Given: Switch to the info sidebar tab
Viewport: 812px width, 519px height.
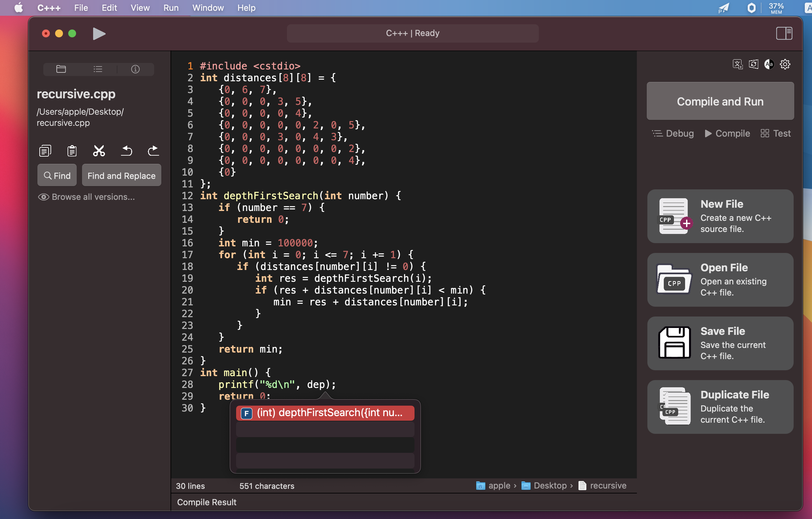Looking at the screenshot, I should pyautogui.click(x=135, y=69).
